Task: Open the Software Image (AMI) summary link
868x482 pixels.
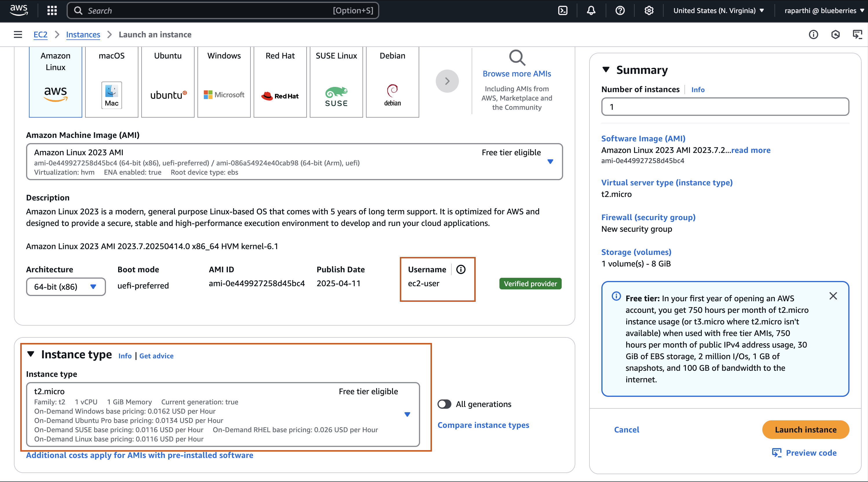Action: tap(643, 138)
